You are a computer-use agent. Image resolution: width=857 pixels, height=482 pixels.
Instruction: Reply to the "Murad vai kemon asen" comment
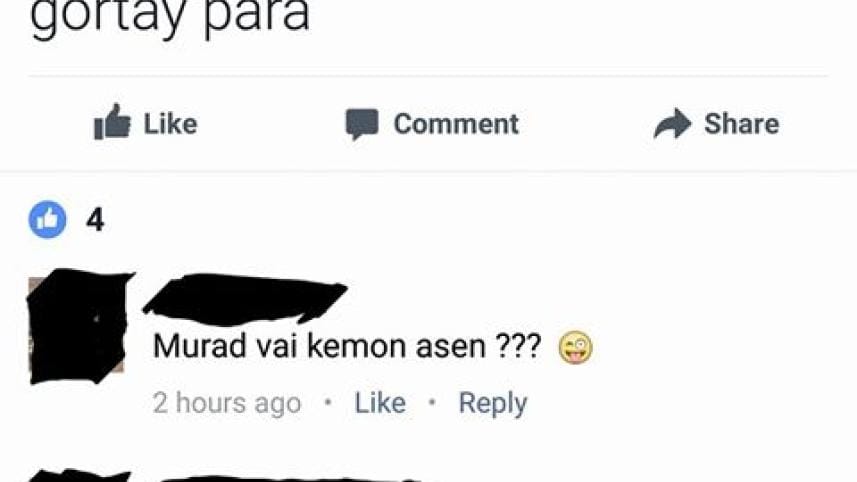click(493, 404)
